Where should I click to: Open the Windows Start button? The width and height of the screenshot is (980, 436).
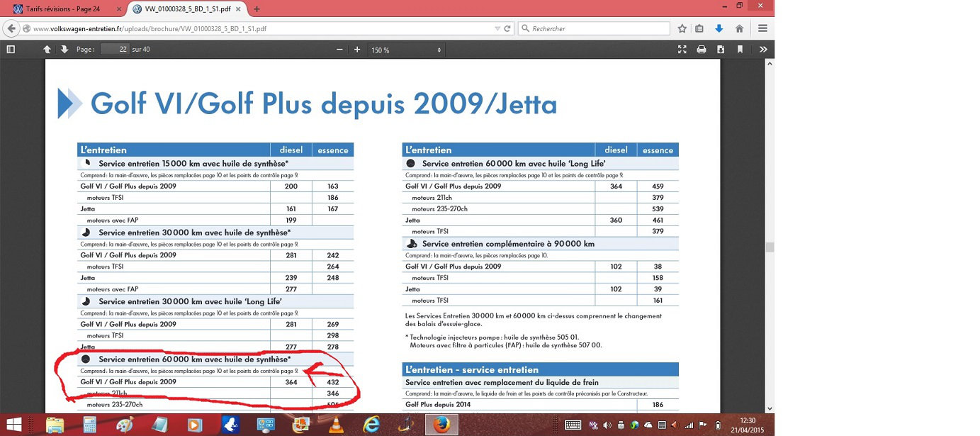14,425
